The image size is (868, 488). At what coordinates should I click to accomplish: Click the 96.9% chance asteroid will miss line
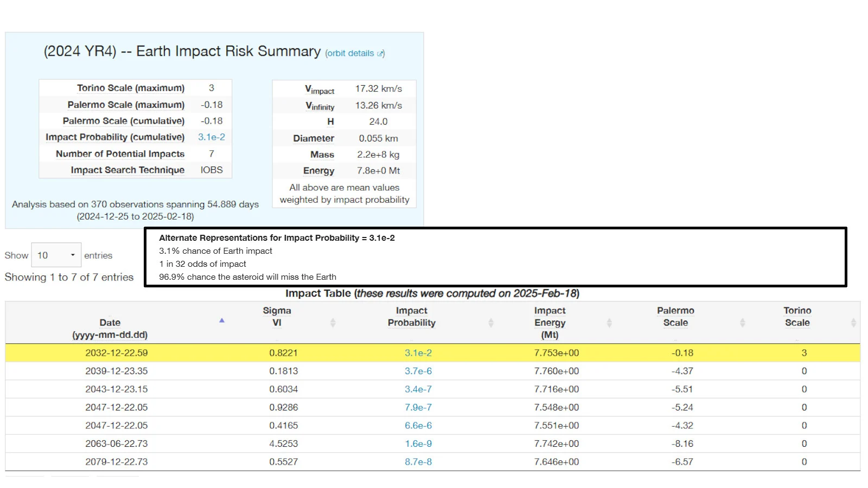coord(247,277)
